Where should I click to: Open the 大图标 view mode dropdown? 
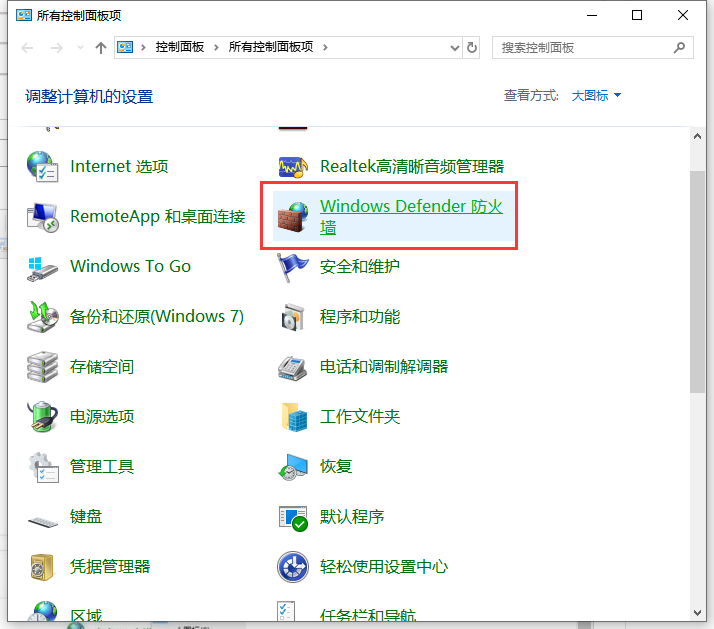pyautogui.click(x=596, y=96)
